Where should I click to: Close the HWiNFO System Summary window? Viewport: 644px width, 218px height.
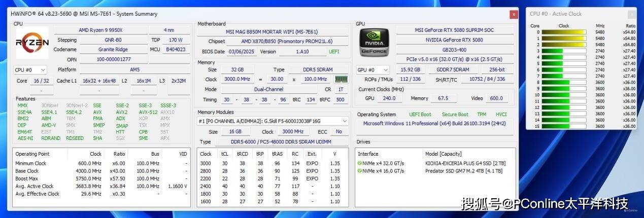514,14
